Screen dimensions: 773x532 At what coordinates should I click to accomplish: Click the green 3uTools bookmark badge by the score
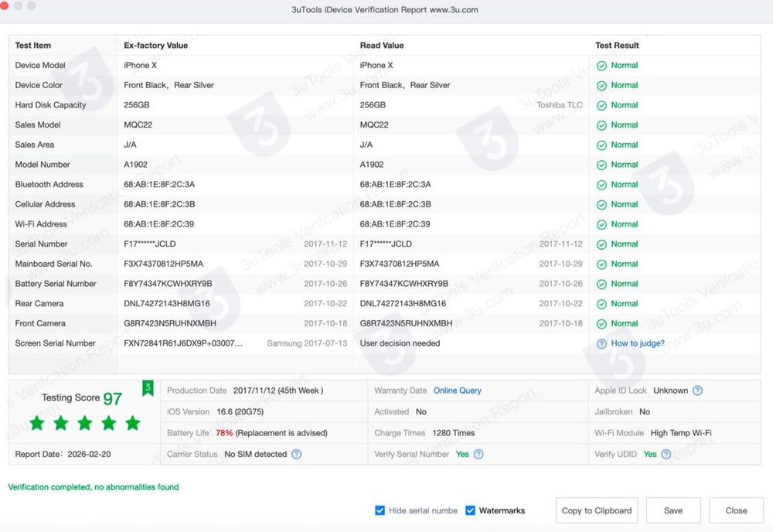[x=148, y=388]
